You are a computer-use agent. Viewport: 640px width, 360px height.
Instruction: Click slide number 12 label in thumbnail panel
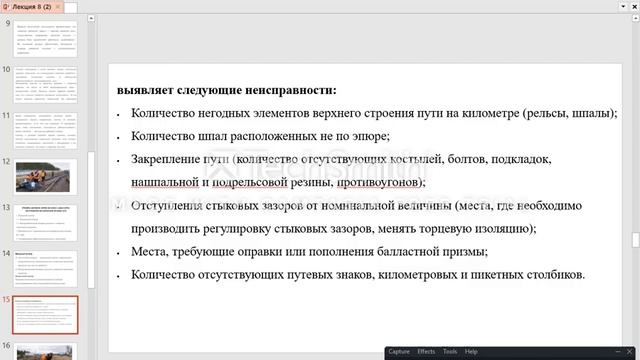point(6,162)
